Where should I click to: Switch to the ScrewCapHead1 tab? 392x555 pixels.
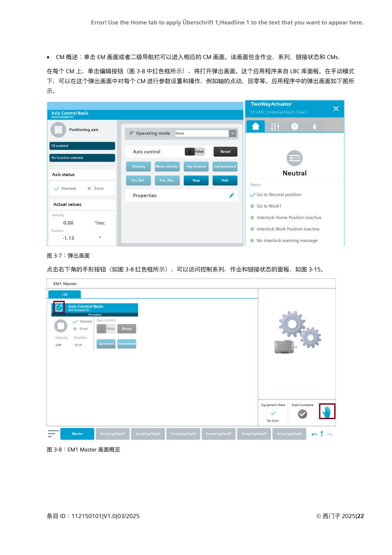(113, 434)
